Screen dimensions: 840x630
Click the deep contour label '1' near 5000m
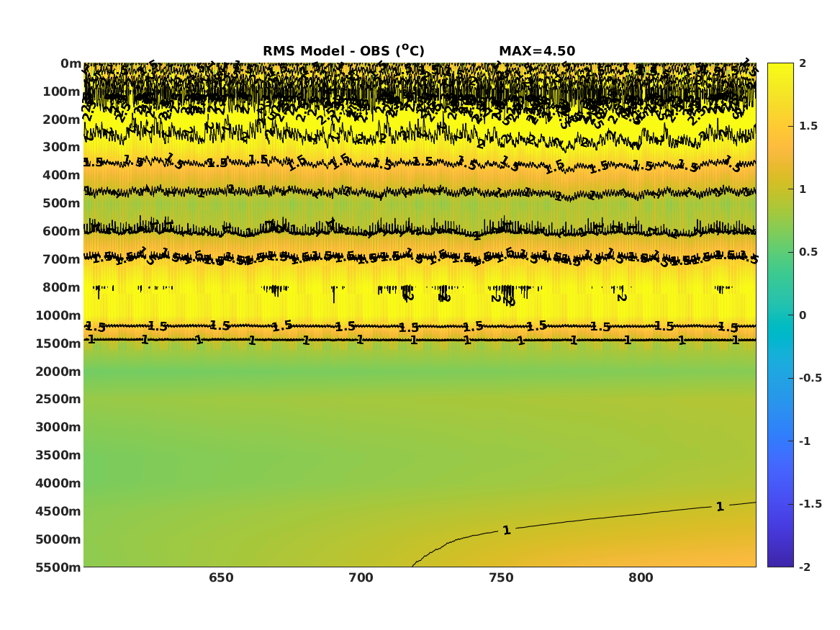[x=507, y=531]
